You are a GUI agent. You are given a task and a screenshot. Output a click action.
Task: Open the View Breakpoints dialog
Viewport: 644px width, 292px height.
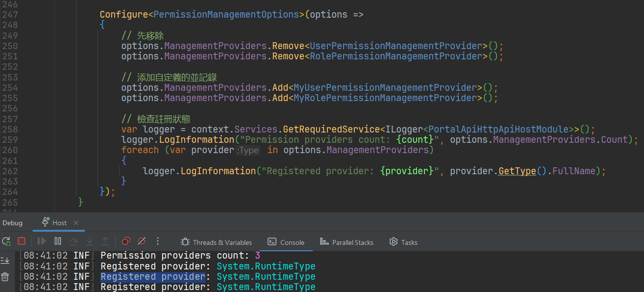point(126,241)
